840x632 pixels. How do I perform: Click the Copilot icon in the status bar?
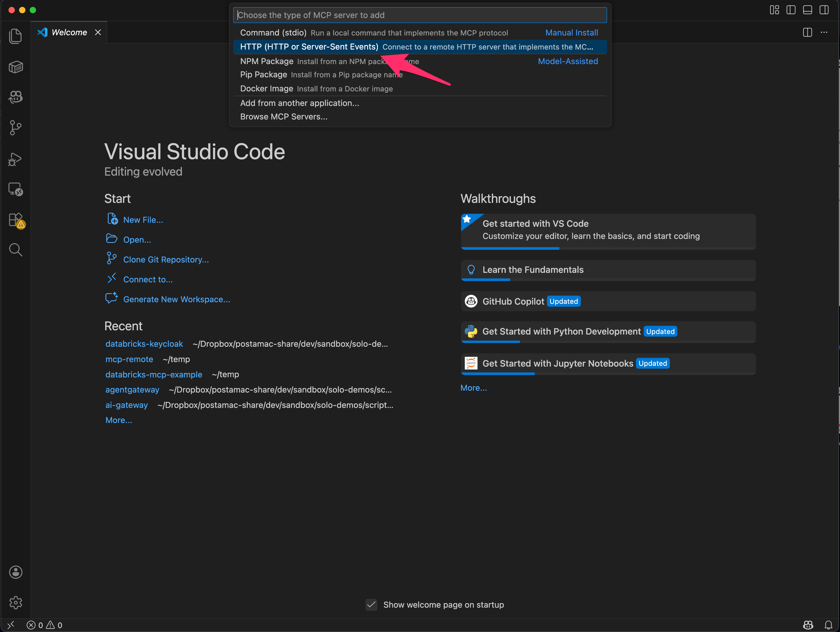[808, 625]
